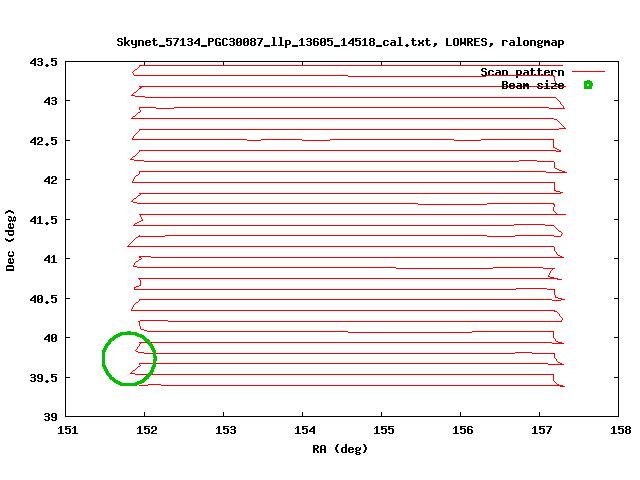Click the 'Beam size' legend label

click(x=533, y=85)
